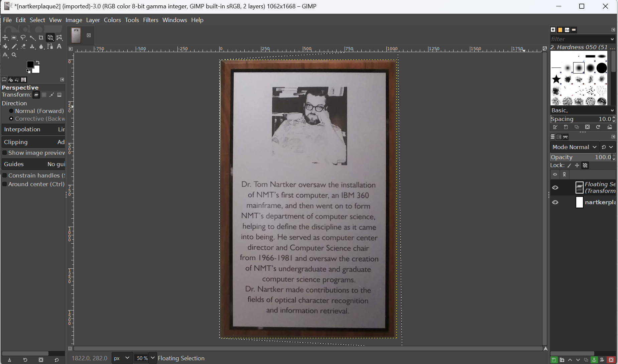The width and height of the screenshot is (618, 364).
Task: Hide the Floating Selection layer
Action: (x=555, y=188)
